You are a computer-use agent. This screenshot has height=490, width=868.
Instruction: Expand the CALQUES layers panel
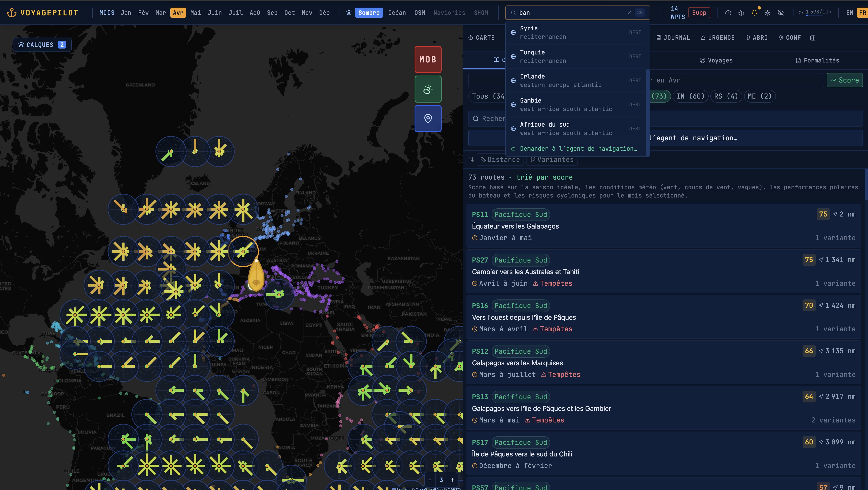(42, 45)
